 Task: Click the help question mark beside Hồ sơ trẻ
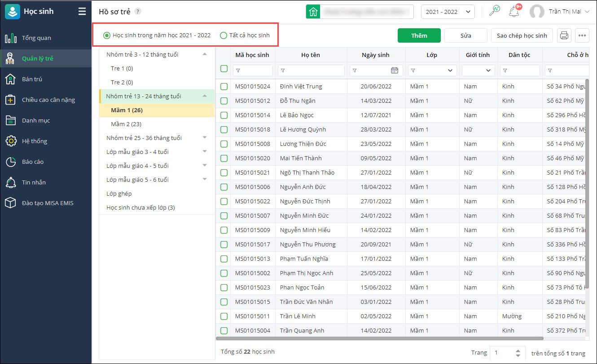coord(138,12)
